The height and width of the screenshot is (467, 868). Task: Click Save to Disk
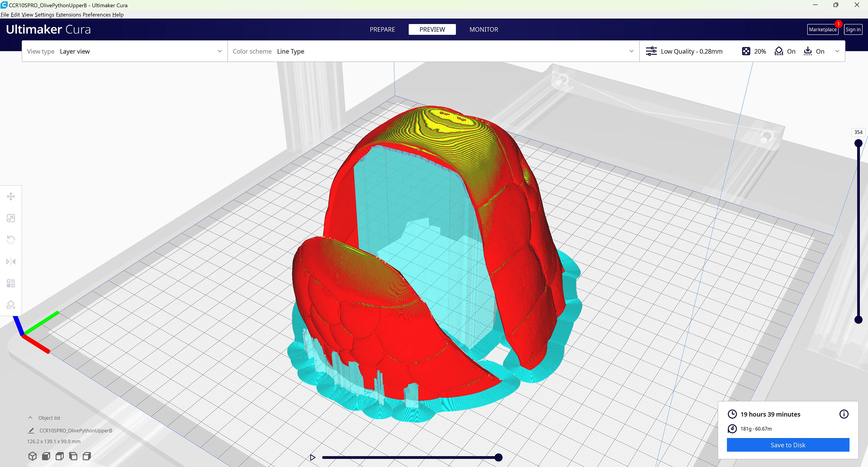click(x=788, y=445)
